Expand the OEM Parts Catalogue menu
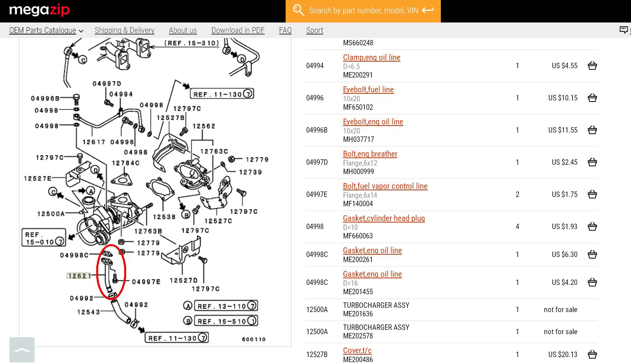Image resolution: width=631 pixels, height=364 pixels. click(46, 30)
